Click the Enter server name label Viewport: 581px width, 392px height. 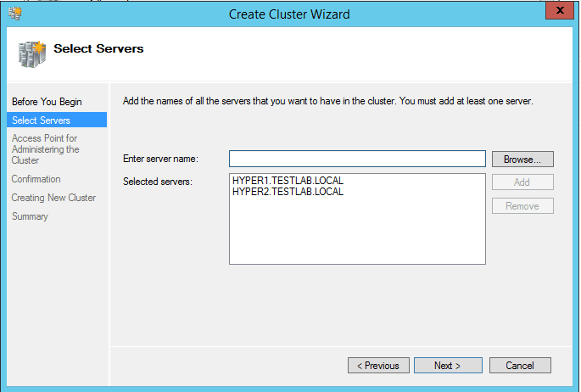click(x=160, y=159)
